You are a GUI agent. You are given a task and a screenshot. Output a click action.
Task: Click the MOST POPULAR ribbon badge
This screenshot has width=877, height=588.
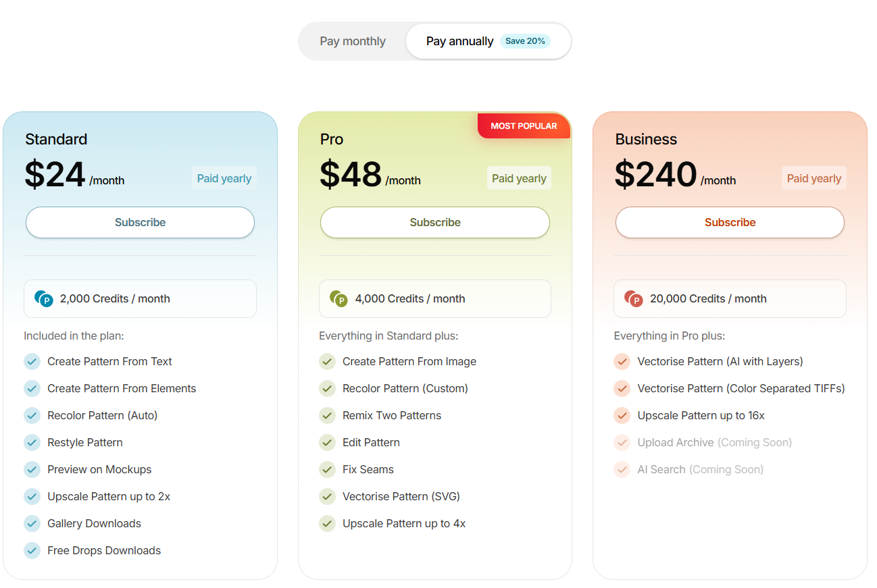(x=524, y=126)
